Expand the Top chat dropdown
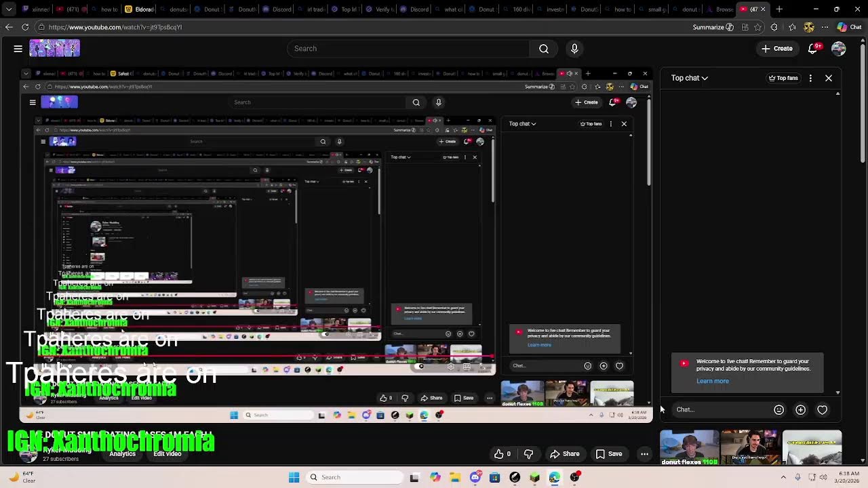This screenshot has height=488, width=868. pyautogui.click(x=690, y=78)
